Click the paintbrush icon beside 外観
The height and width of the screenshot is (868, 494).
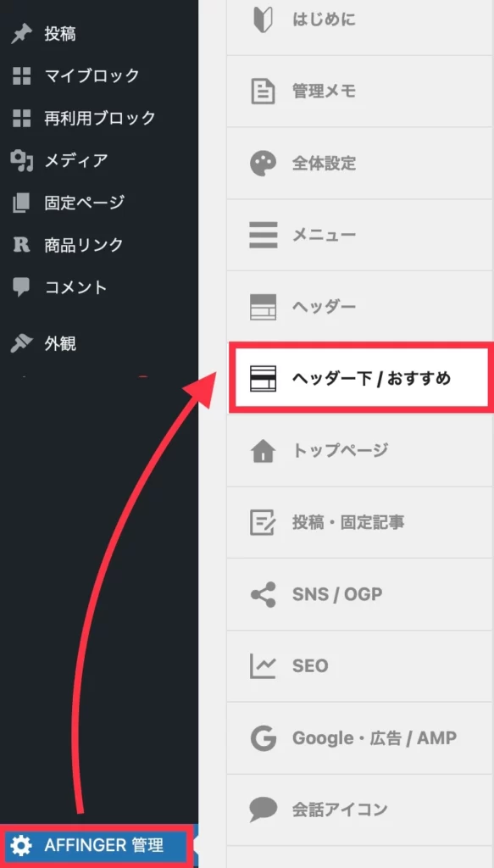point(21,344)
